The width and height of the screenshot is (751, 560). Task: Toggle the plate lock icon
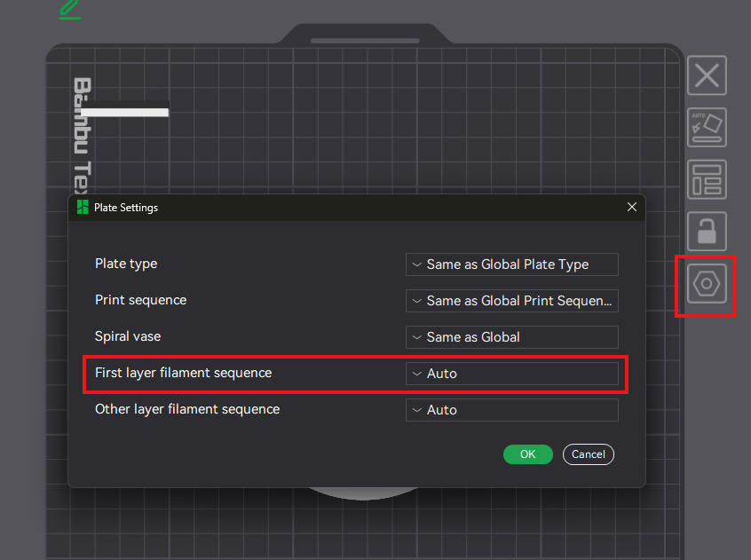[x=707, y=232]
